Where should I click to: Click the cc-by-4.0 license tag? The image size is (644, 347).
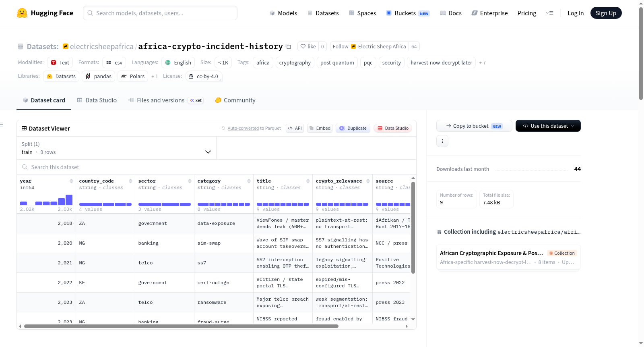[x=204, y=76]
